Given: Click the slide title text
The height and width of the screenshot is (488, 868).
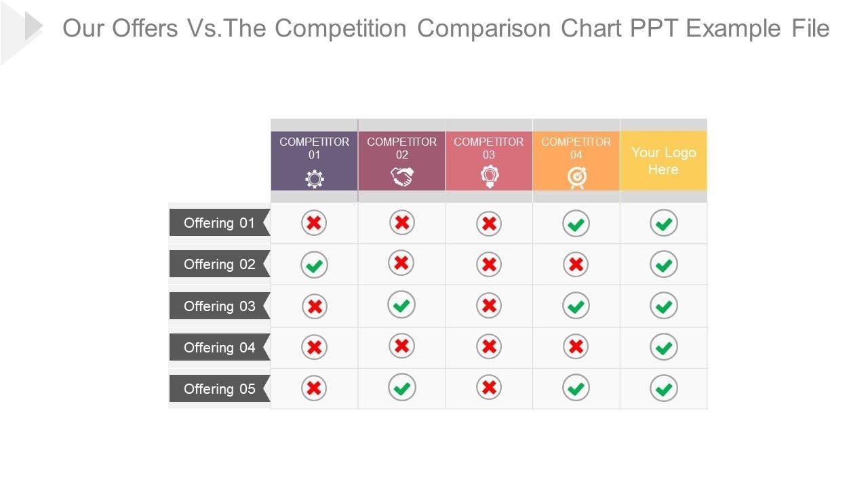Looking at the screenshot, I should 446,28.
